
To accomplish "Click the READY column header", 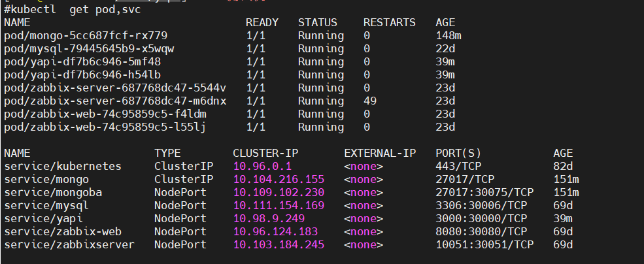I will 262,23.
